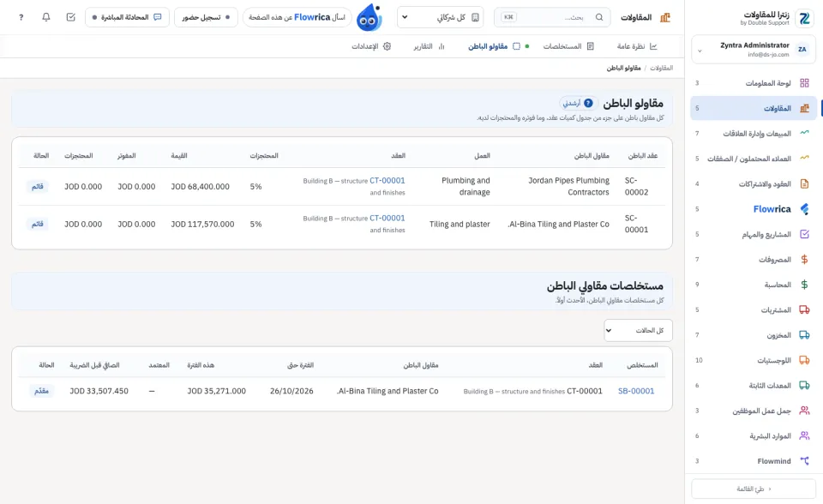Open الموارد البشرية HR people icon
This screenshot has width=823, height=504.
click(804, 435)
